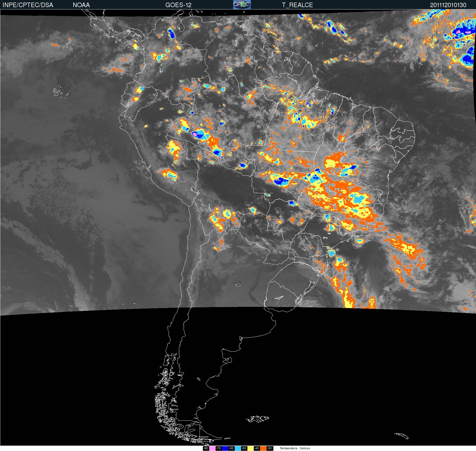This screenshot has width=476, height=451.
Task: Click the 201112010130 timestamp
Action: click(448, 5)
